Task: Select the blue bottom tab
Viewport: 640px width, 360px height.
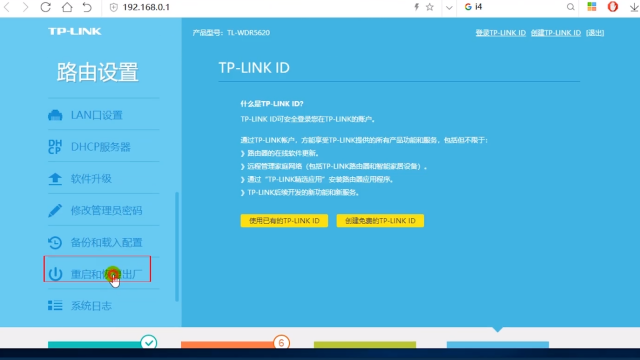Action: [x=498, y=345]
